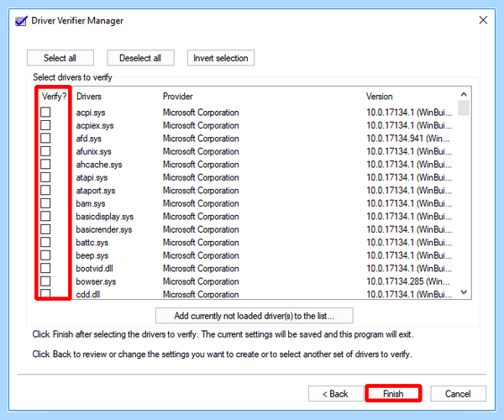Select the basicrender.sys driver name

point(104,230)
